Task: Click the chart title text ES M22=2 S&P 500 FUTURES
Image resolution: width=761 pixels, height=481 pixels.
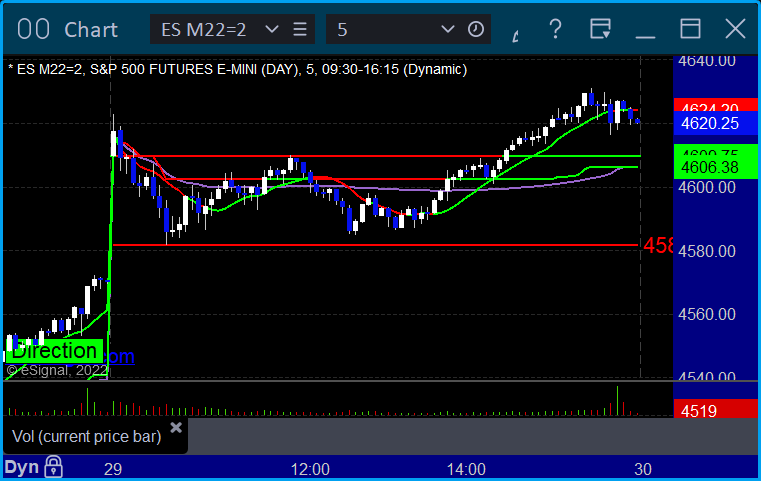Action: 238,69
